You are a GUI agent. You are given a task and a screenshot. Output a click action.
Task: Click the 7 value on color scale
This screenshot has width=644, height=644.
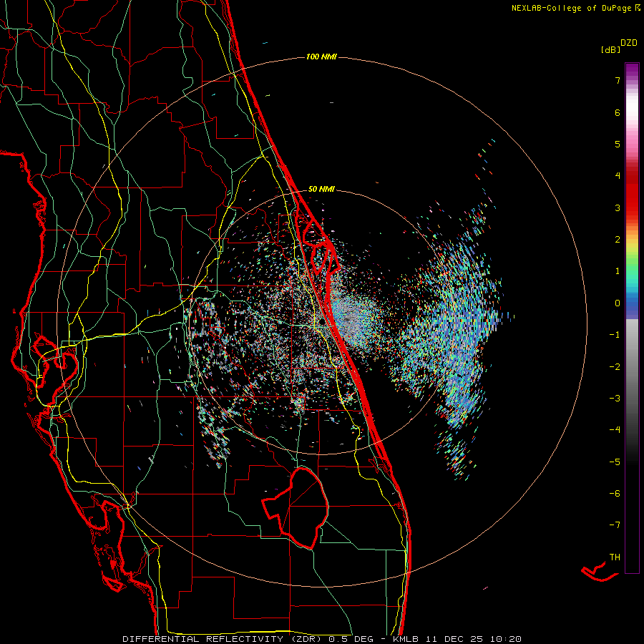click(618, 80)
